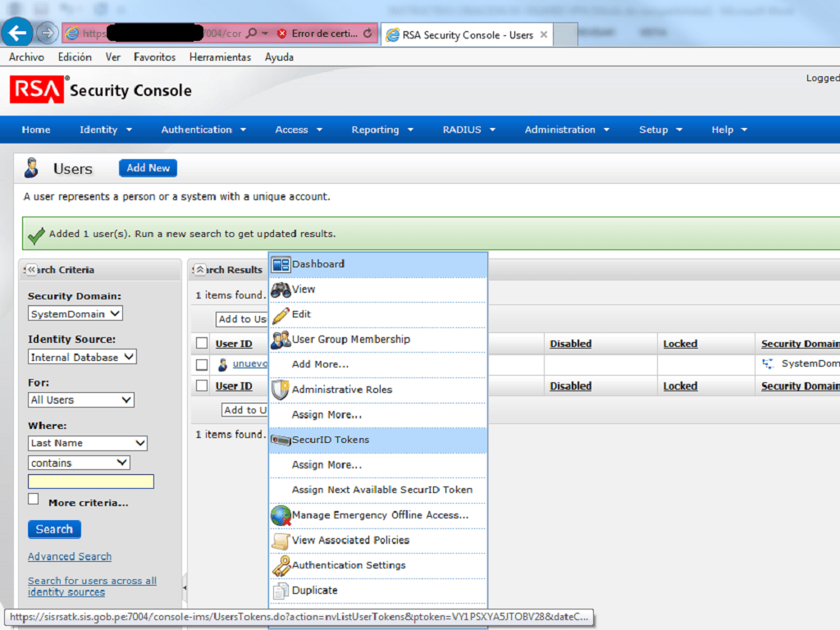Choose Assign Next Available SecurID Token
Image resolution: width=840 pixels, height=630 pixels.
(381, 490)
